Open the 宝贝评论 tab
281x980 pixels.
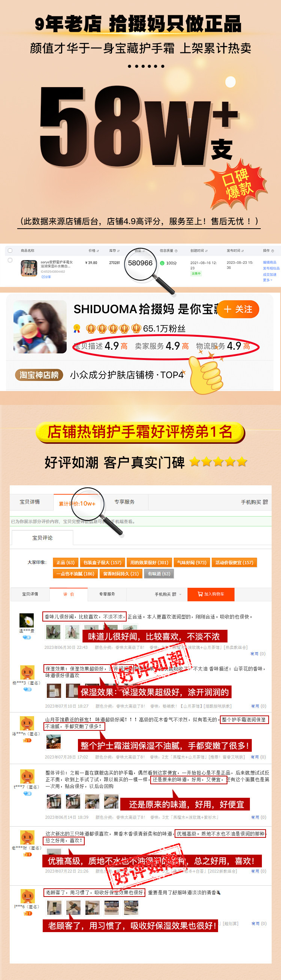coord(42,538)
